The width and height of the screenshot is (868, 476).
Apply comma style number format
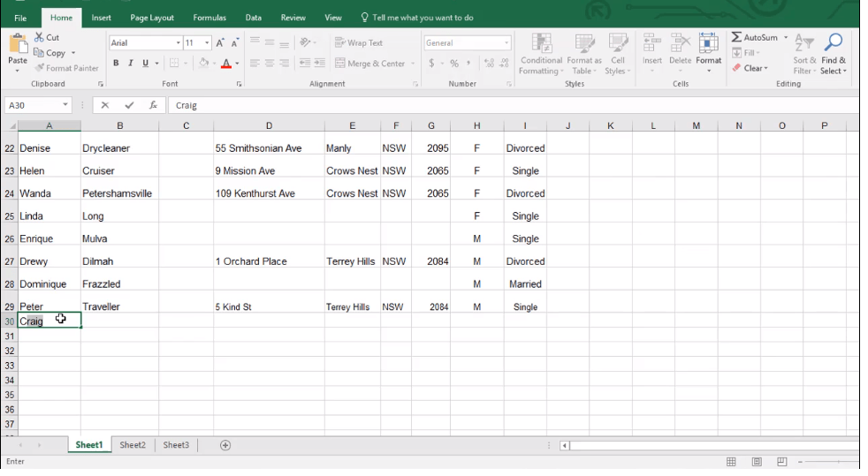pyautogui.click(x=468, y=64)
